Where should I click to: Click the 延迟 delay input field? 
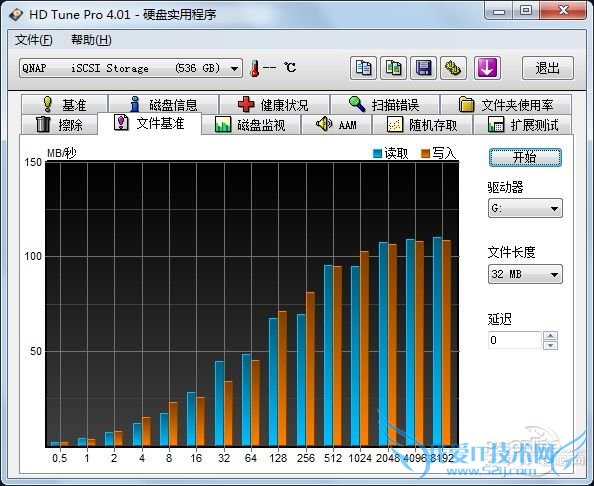515,340
